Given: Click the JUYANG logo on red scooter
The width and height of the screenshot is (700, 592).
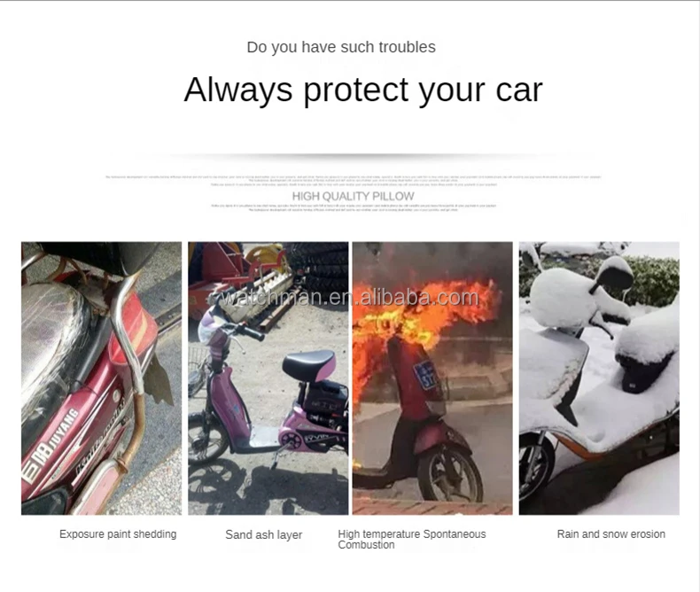Looking at the screenshot, I should pos(51,446).
